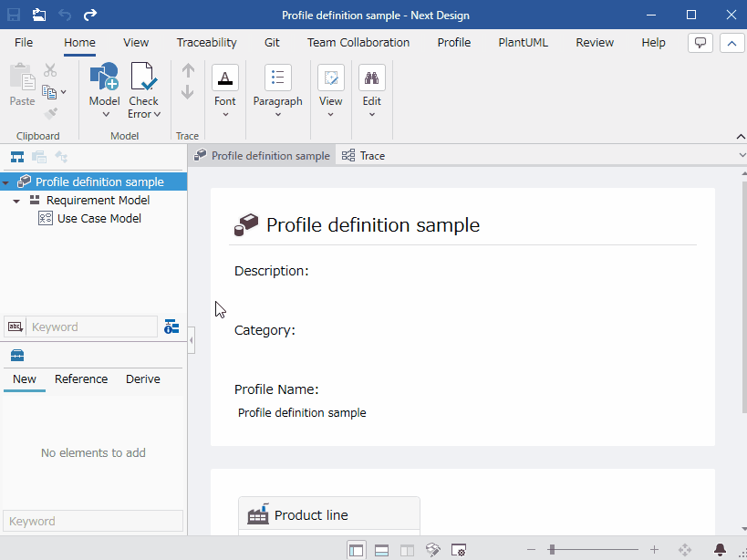Screen dimensions: 747x560
Task: Click the search options icon right of Keyword
Action: pos(171,327)
